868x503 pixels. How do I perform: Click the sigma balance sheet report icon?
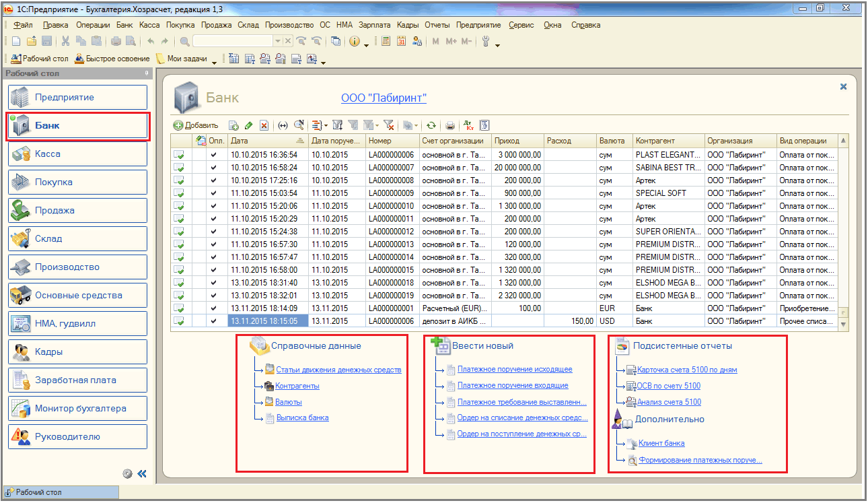pyautogui.click(x=234, y=59)
